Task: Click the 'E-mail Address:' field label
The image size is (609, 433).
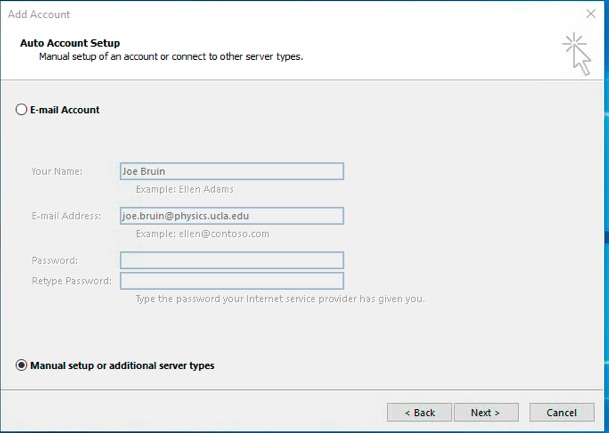Action: [x=66, y=216]
